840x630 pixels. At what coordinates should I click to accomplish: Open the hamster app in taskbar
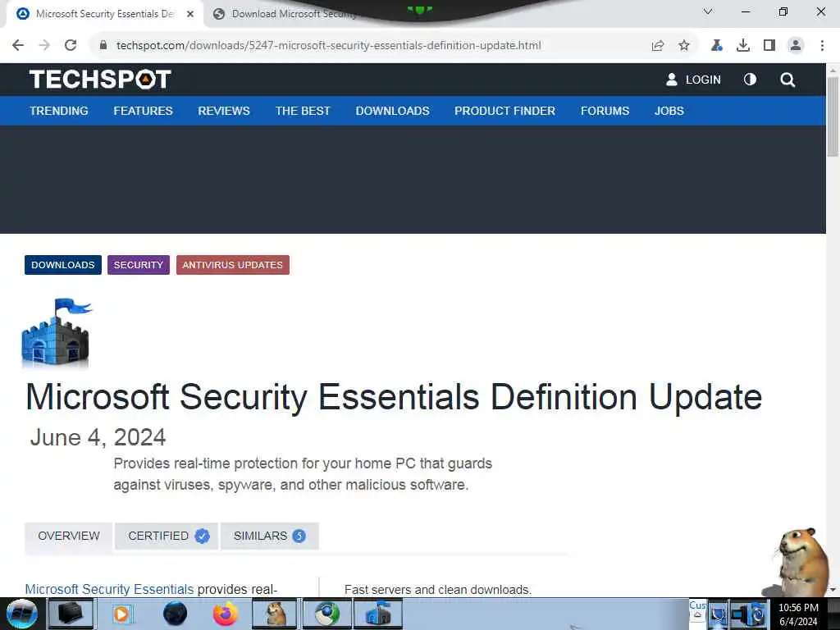pos(274,614)
